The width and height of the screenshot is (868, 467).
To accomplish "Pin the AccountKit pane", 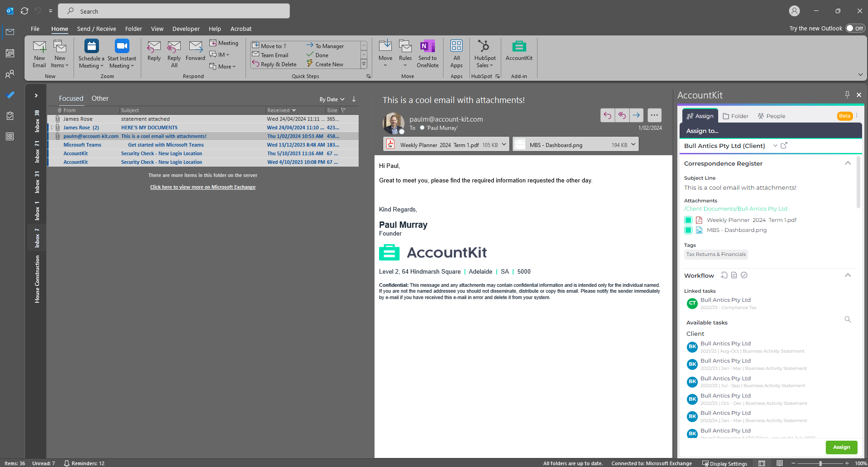I will 847,94.
